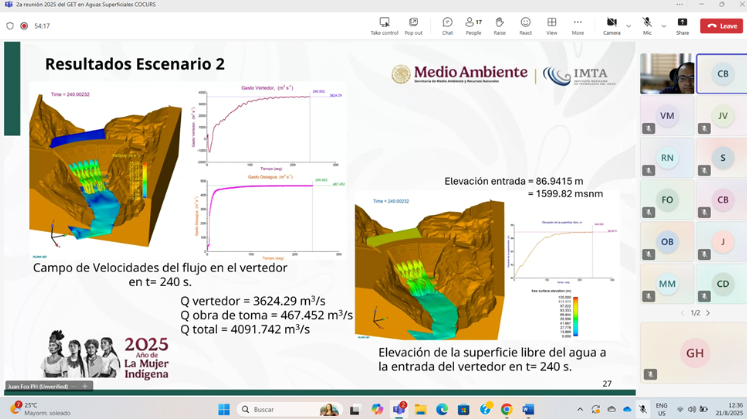747x419 pixels.
Task: Pop out the shared content window
Action: click(x=413, y=25)
